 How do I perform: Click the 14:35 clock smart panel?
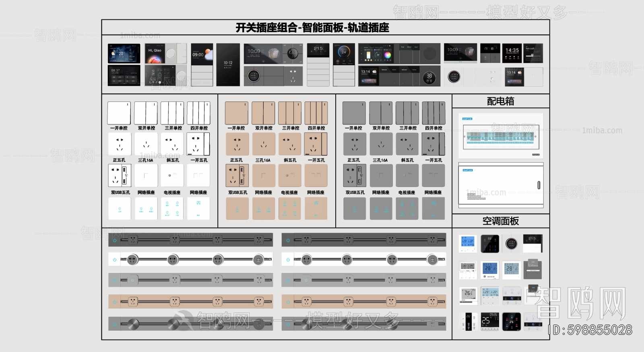coord(512,53)
